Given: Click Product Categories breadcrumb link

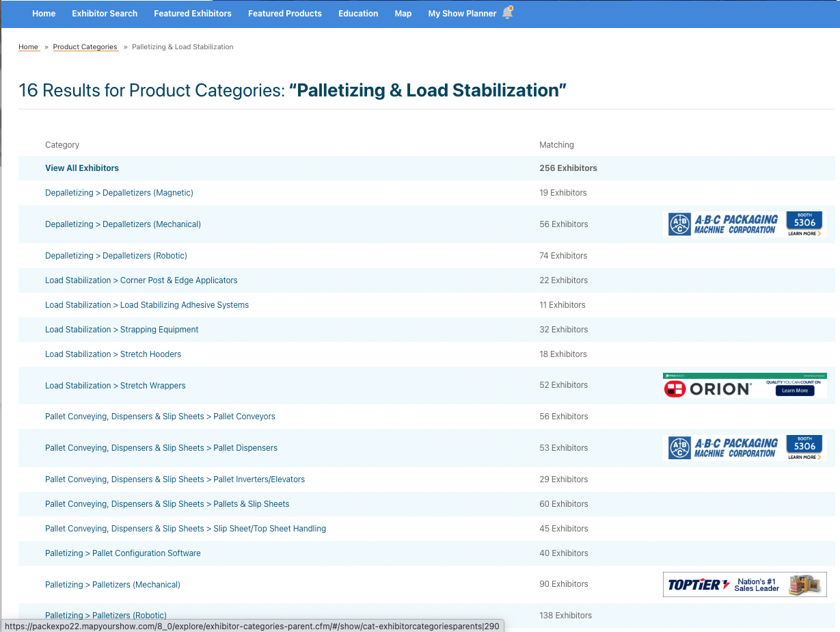Looking at the screenshot, I should pos(85,47).
